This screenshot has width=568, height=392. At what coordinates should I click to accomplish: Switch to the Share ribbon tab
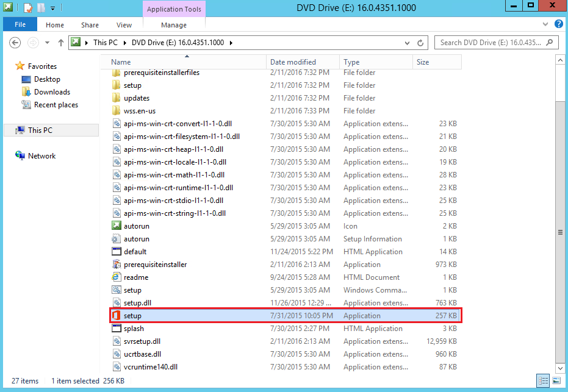click(90, 25)
